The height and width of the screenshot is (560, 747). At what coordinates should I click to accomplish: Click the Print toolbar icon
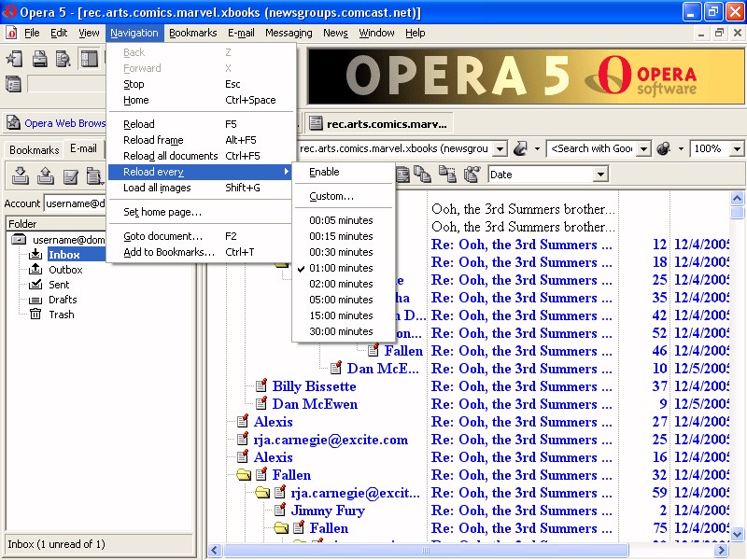39,59
